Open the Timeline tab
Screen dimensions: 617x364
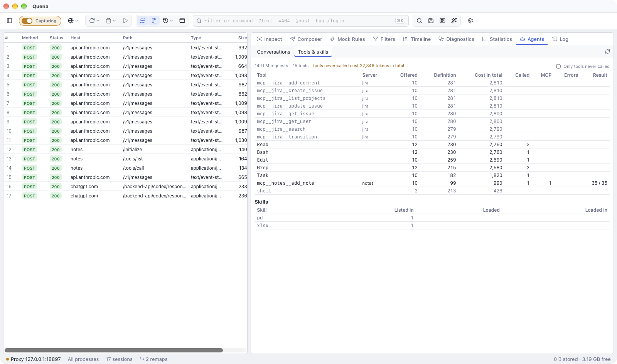tap(416, 39)
